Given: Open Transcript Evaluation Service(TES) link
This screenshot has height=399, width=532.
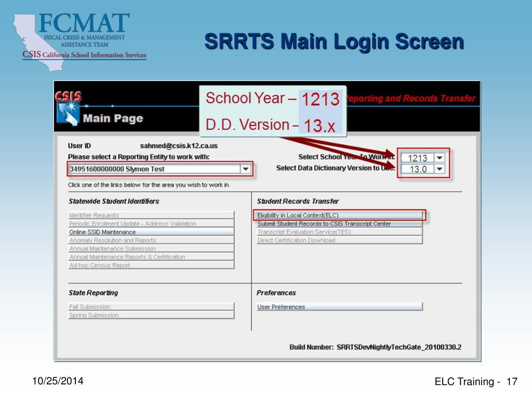Looking at the screenshot, I should tap(339, 232).
